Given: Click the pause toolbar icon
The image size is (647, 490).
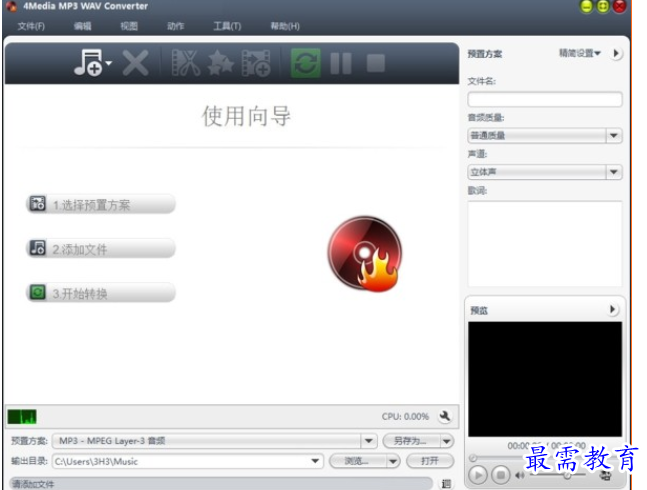Looking at the screenshot, I should coord(341,63).
